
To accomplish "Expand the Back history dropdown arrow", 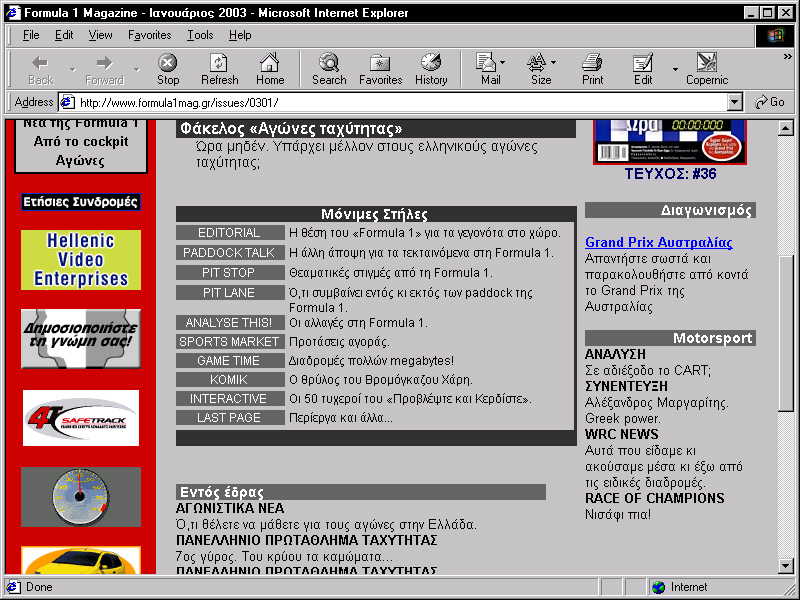I will 72,69.
